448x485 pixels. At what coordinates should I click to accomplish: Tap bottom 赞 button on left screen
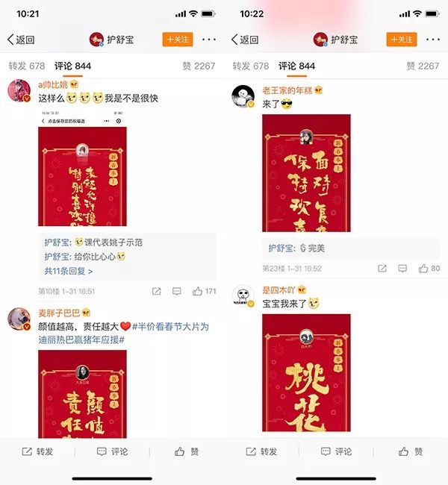click(x=187, y=451)
